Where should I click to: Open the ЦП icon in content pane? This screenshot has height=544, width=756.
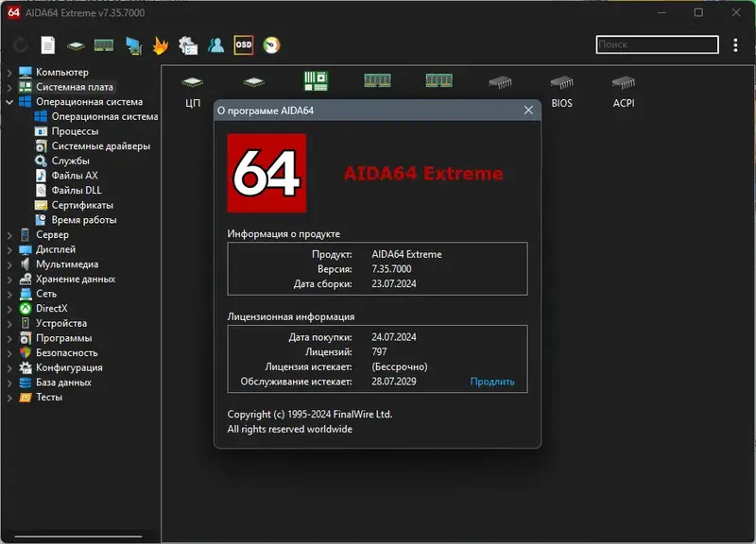click(193, 91)
